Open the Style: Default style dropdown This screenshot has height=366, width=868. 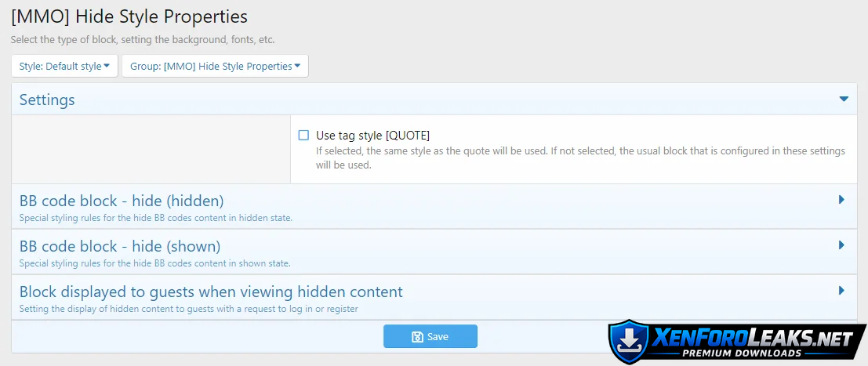64,67
